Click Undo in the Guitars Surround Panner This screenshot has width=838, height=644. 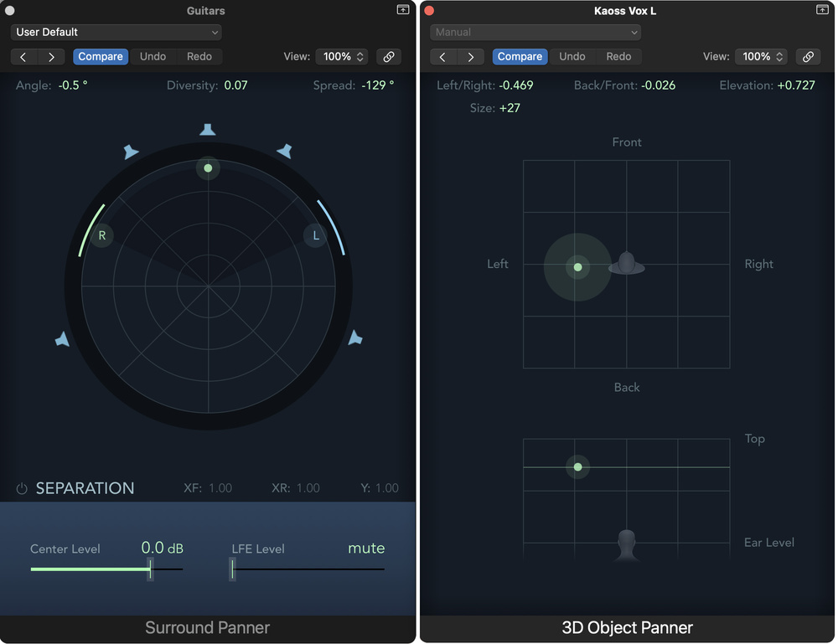153,56
